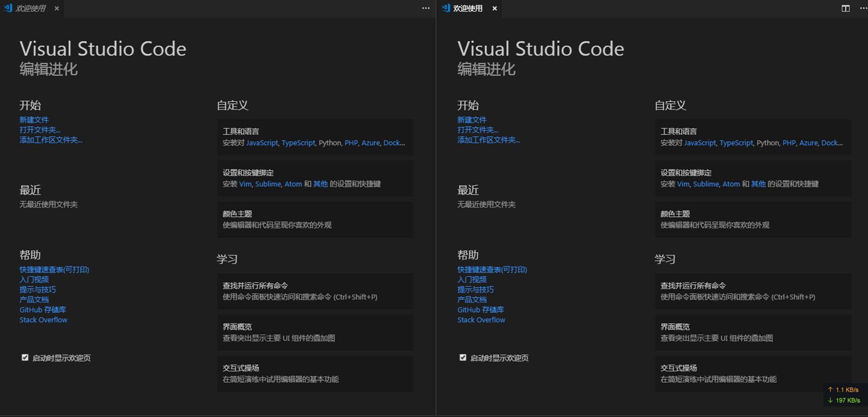
Task: Click 打开文件夹 link in right pane
Action: (x=477, y=130)
